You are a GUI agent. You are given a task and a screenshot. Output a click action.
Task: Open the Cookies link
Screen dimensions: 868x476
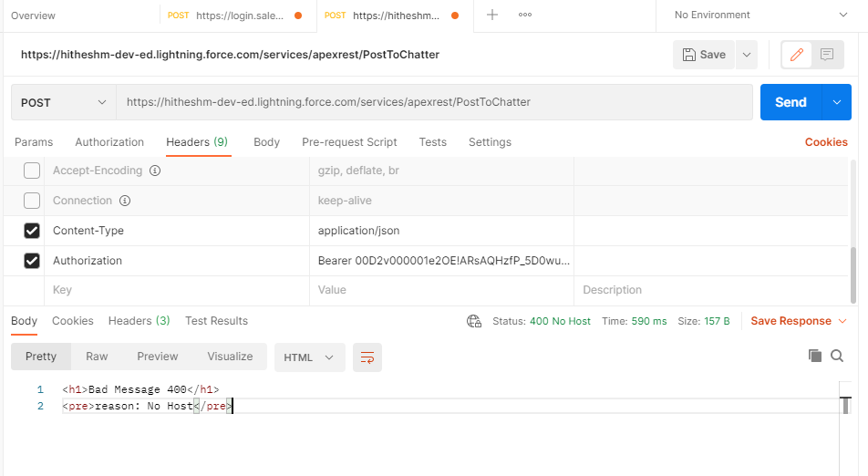[x=826, y=142]
